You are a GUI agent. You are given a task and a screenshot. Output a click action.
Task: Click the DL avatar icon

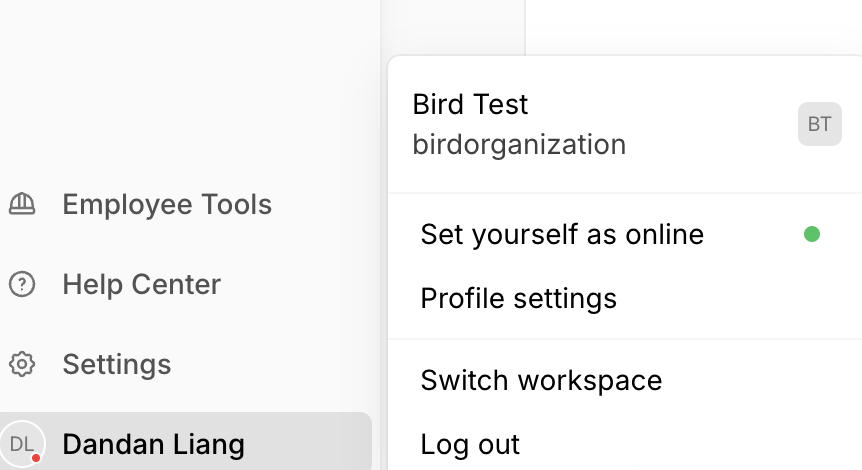(22, 444)
